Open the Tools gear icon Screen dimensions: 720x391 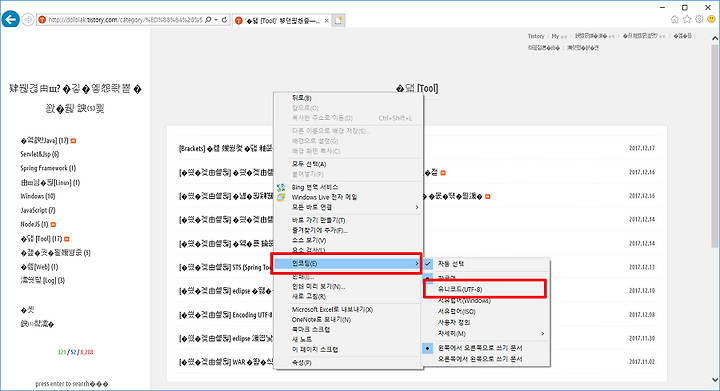point(699,19)
